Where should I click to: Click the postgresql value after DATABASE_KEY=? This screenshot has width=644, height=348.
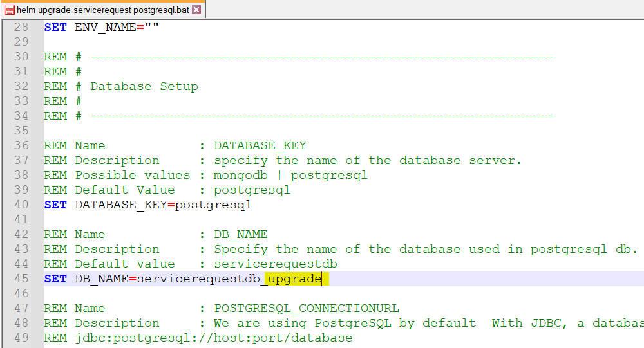[x=213, y=205]
